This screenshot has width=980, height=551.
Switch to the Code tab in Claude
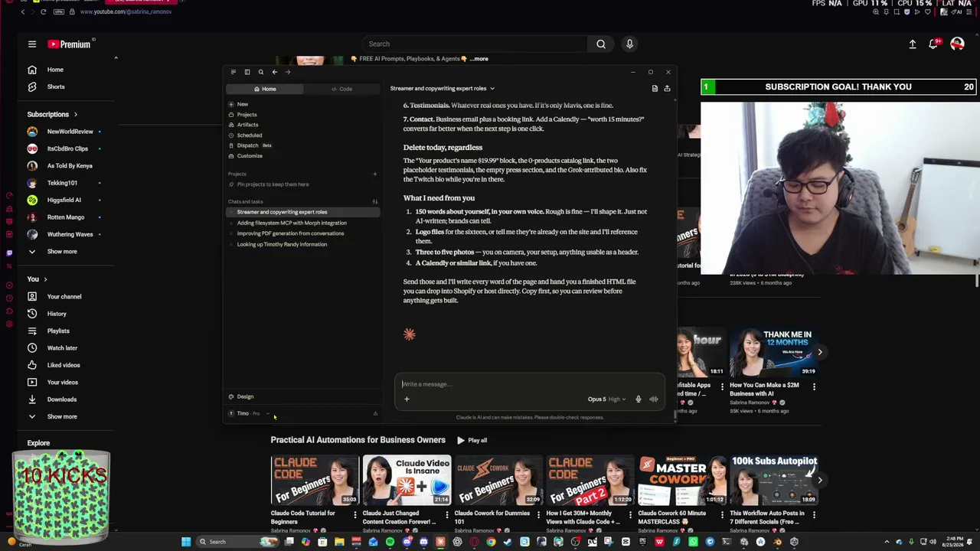click(x=341, y=89)
